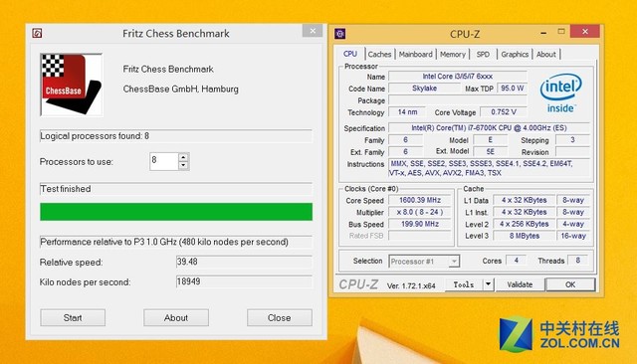
Task: Click the Ext. Model value '5E'
Action: coord(491,152)
